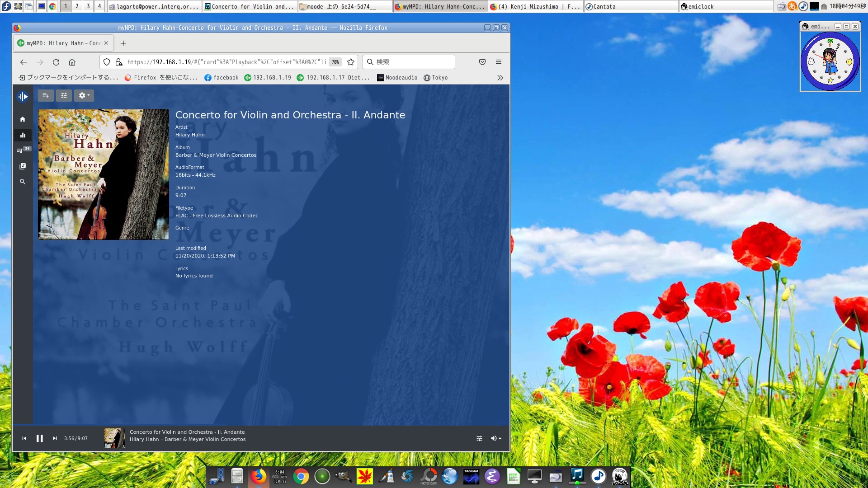This screenshot has width=868, height=488.
Task: Open playback settings sliders icon above cover
Action: pos(64,95)
